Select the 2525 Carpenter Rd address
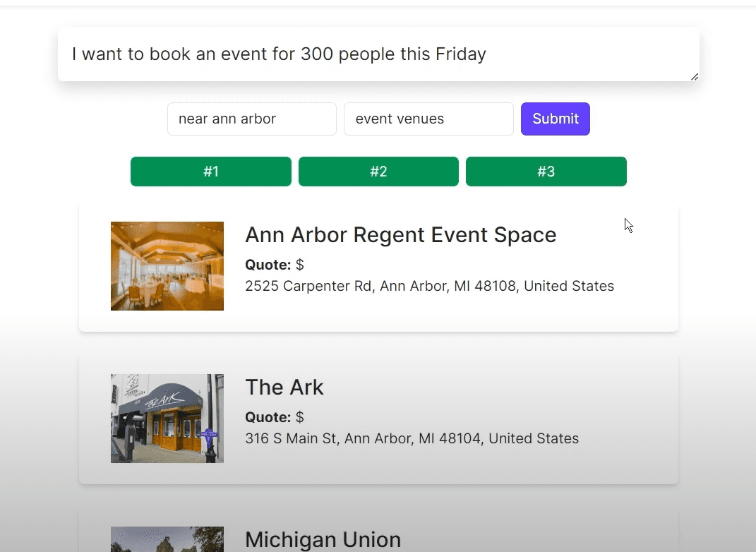This screenshot has height=552, width=756. click(x=429, y=286)
